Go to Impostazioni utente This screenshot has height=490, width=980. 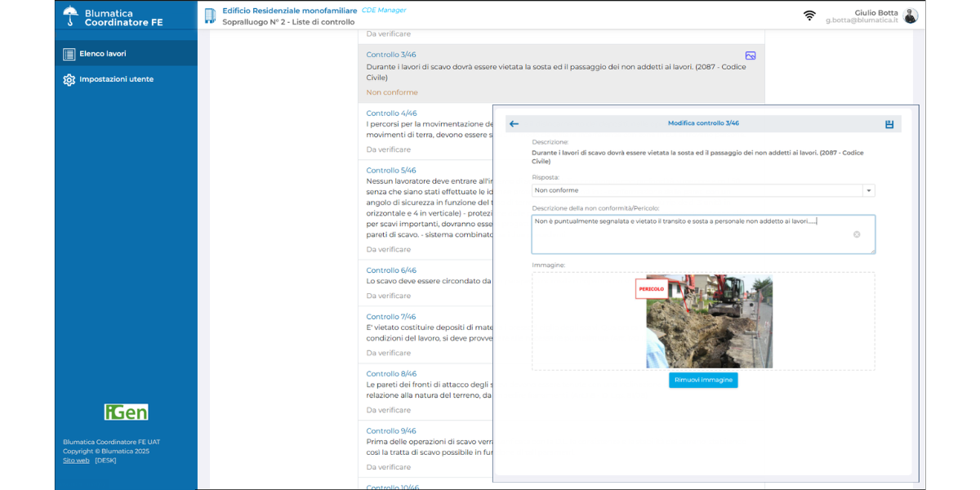click(116, 80)
